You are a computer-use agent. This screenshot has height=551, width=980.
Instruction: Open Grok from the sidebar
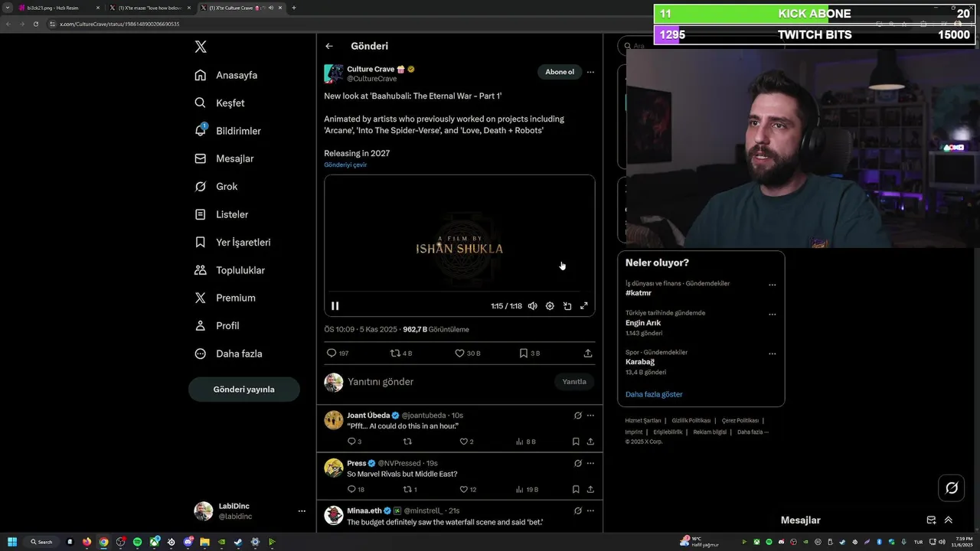pos(217,186)
